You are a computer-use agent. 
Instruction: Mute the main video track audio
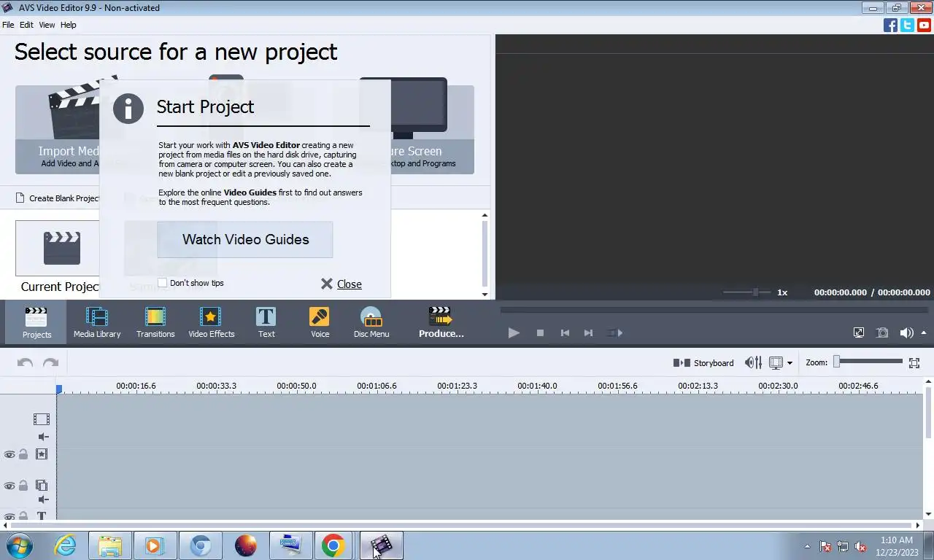[43, 437]
